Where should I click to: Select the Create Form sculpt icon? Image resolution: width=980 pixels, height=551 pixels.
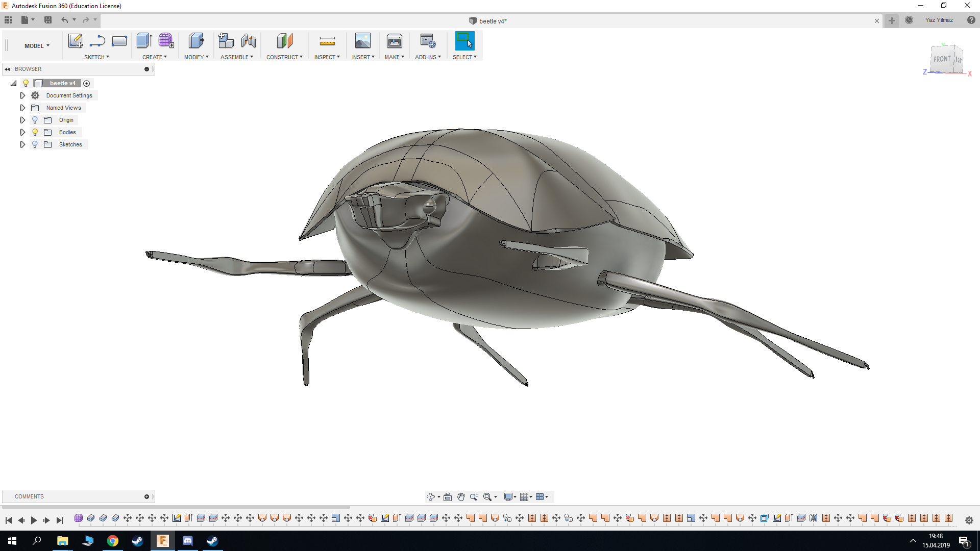166,41
